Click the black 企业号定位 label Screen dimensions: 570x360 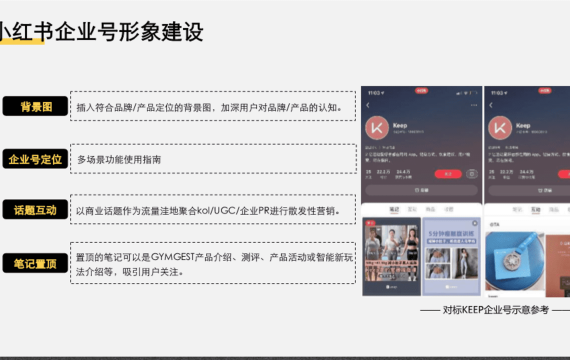tap(35, 159)
